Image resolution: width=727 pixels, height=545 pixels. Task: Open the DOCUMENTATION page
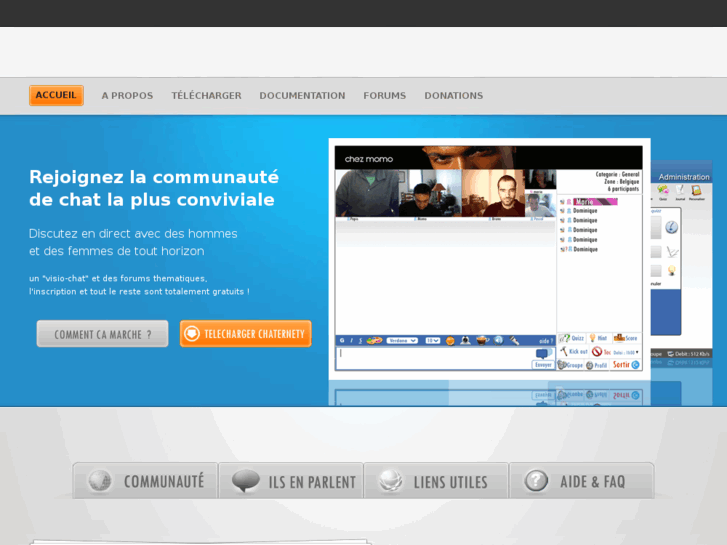click(x=302, y=96)
